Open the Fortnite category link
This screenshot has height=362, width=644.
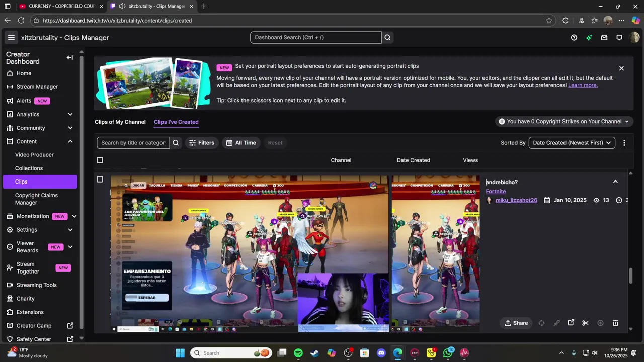(496, 191)
